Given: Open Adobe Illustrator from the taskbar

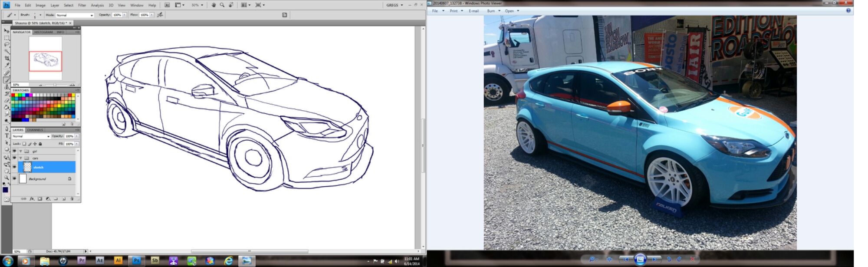Looking at the screenshot, I should [x=118, y=260].
